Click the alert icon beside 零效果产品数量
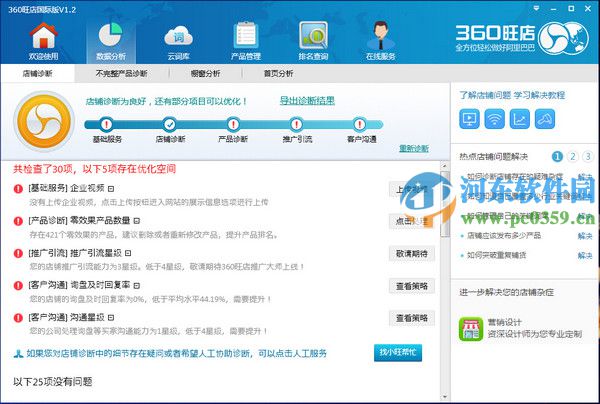 click(x=18, y=221)
